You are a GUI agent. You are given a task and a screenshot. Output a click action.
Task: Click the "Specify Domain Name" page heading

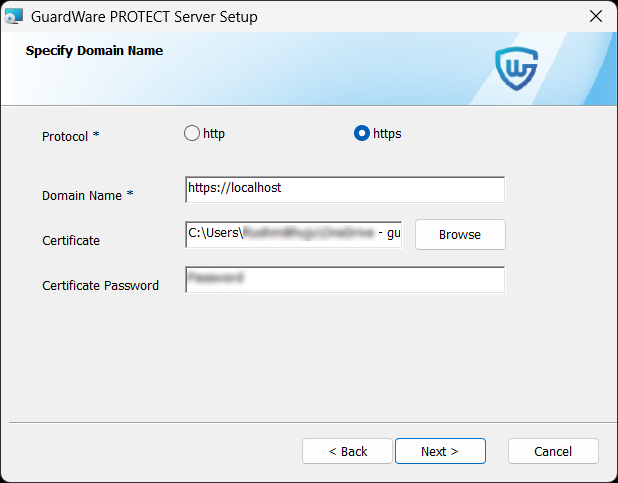tap(94, 50)
